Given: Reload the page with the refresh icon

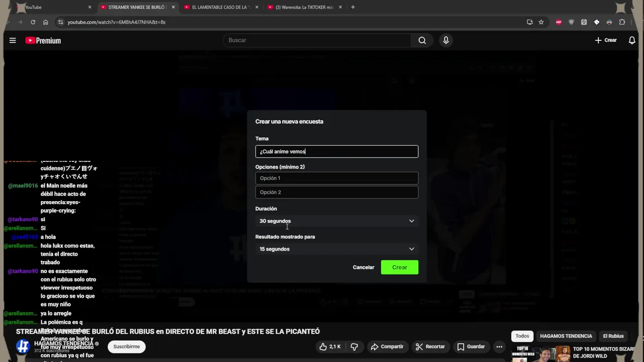Looking at the screenshot, I should click(33, 22).
